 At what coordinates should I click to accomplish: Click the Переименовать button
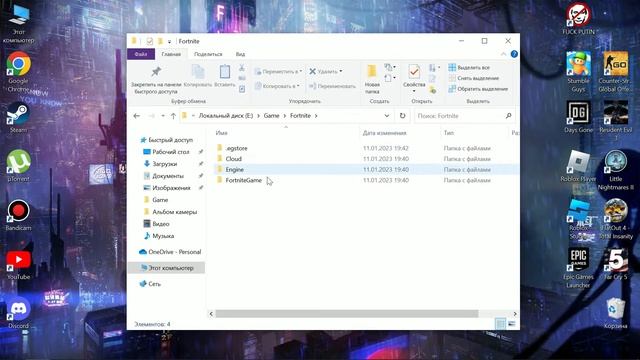[x=332, y=86]
